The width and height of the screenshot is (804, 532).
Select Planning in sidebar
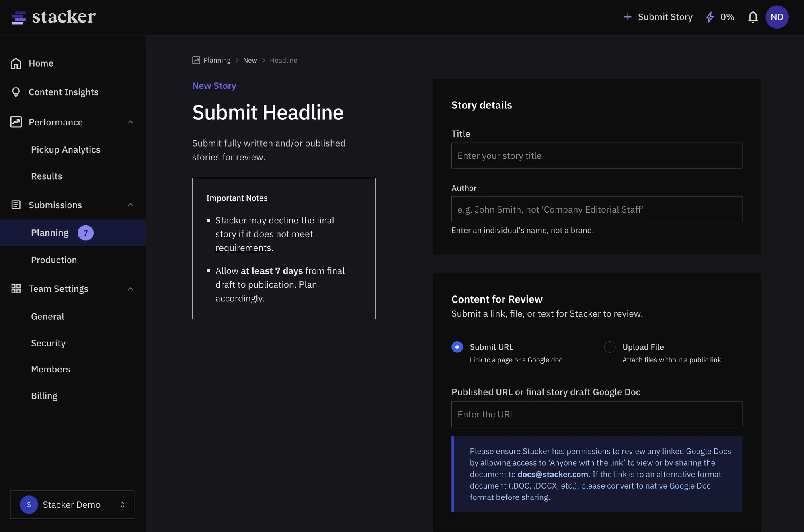(73, 233)
